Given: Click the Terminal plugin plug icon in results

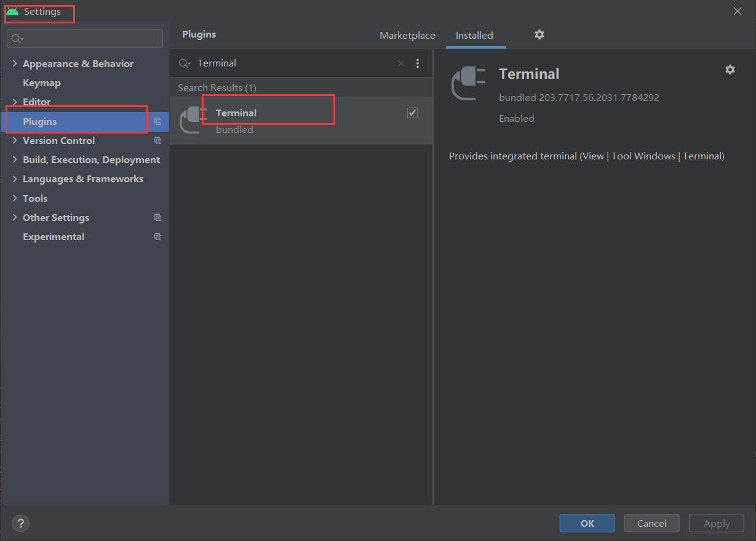Looking at the screenshot, I should pyautogui.click(x=191, y=120).
